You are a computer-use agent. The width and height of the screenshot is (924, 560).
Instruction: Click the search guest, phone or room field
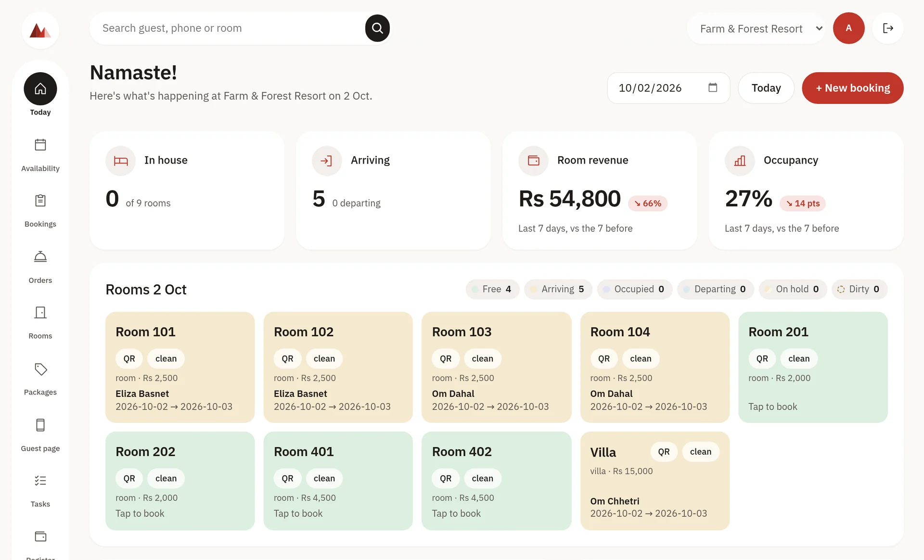[x=227, y=28]
